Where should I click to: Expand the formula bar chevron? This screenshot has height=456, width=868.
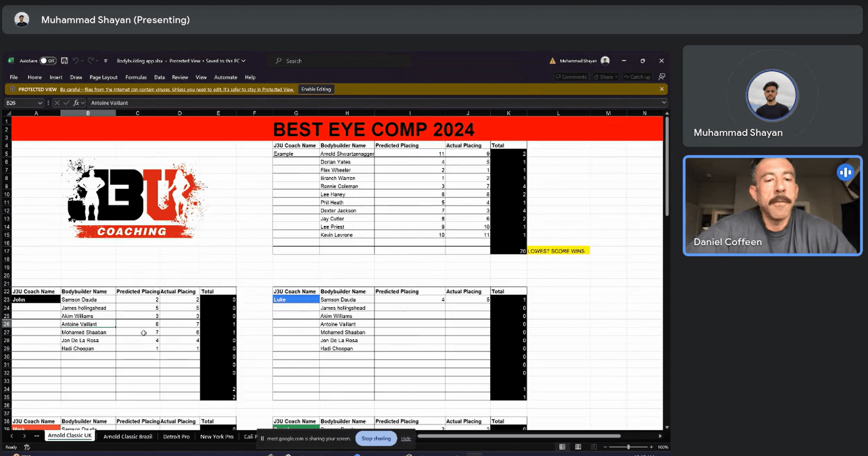pyautogui.click(x=664, y=103)
